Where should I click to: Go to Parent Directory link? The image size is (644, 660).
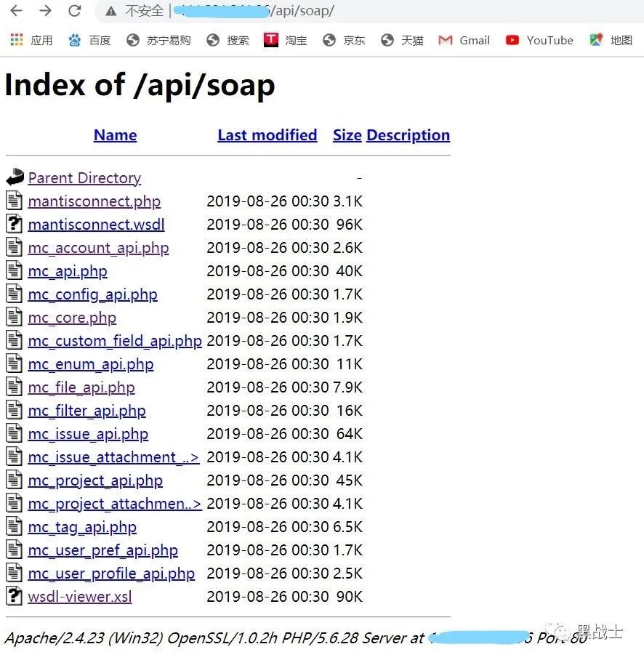click(x=84, y=178)
